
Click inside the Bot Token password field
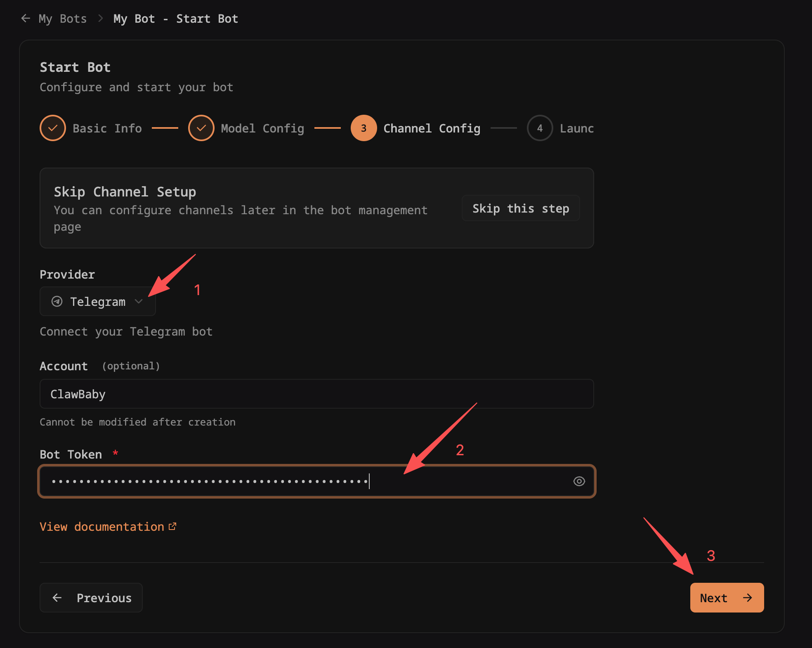[x=264, y=481]
